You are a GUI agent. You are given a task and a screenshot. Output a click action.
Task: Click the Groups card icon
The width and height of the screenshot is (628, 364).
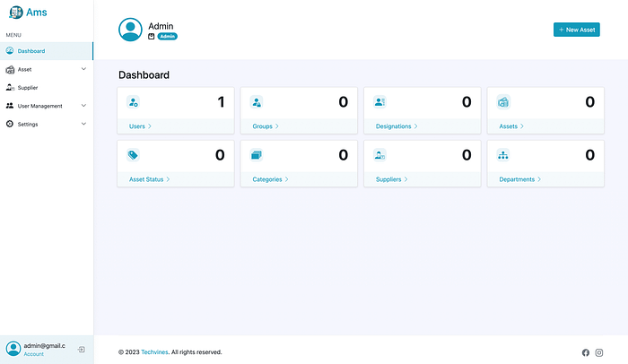point(257,102)
